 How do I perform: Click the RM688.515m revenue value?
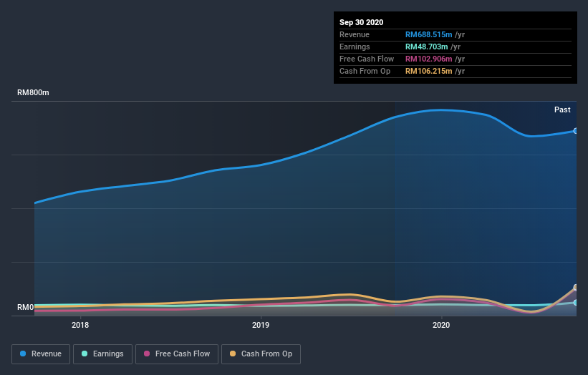(428, 34)
